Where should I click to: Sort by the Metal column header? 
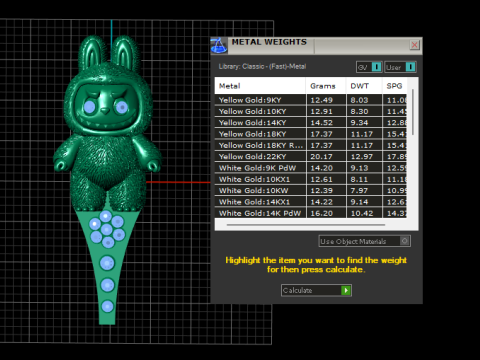260,86
